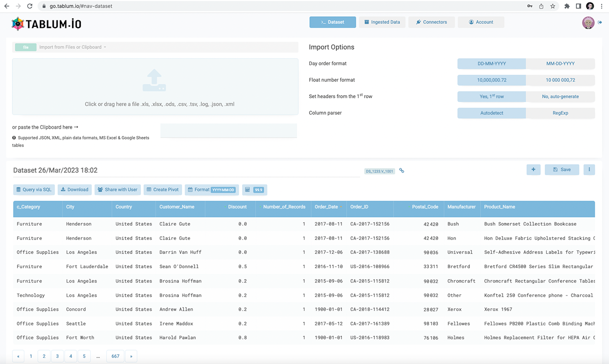609x364 pixels.
Task: Select DD-MM-YYYY day order format
Action: pyautogui.click(x=492, y=64)
